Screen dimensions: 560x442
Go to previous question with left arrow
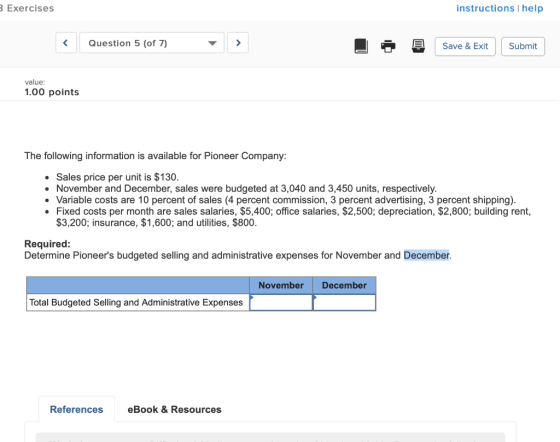pos(66,43)
